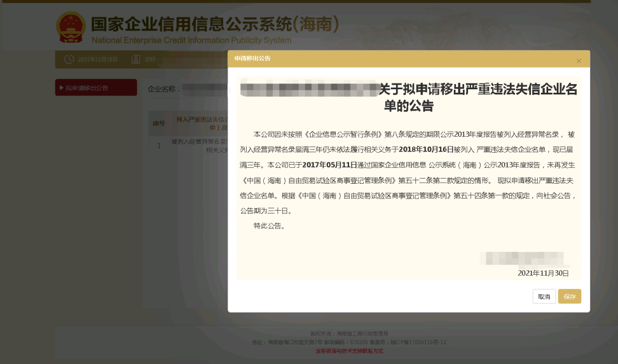The width and height of the screenshot is (618, 364).
Task: Click the white arrow icon in the sidebar button
Action: (63, 87)
